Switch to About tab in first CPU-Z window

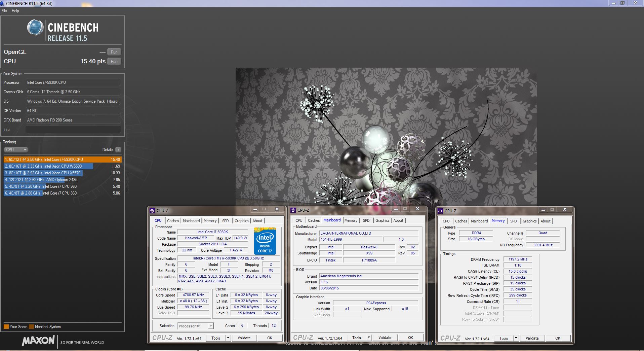tap(258, 221)
